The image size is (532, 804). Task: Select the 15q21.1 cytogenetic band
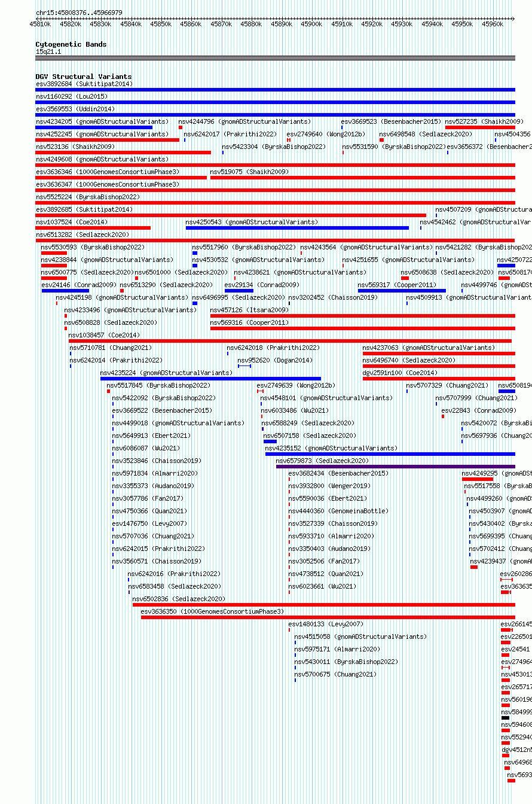pos(275,58)
